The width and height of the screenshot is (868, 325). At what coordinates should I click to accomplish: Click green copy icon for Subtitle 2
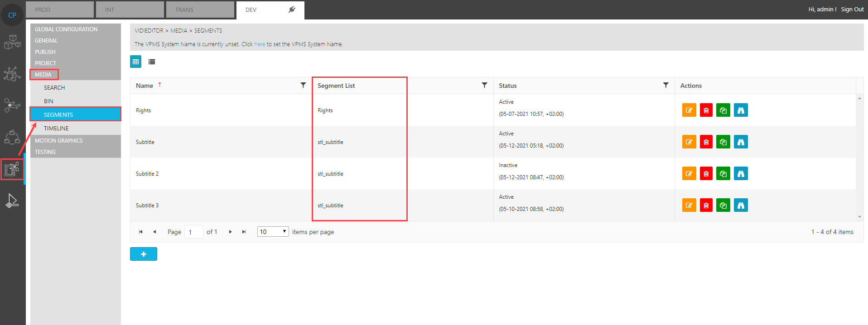tap(723, 174)
